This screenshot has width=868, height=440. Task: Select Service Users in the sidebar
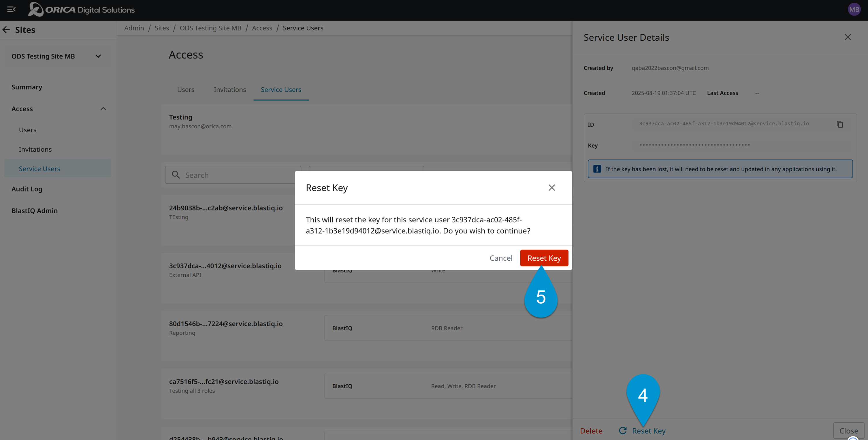[x=58, y=168]
